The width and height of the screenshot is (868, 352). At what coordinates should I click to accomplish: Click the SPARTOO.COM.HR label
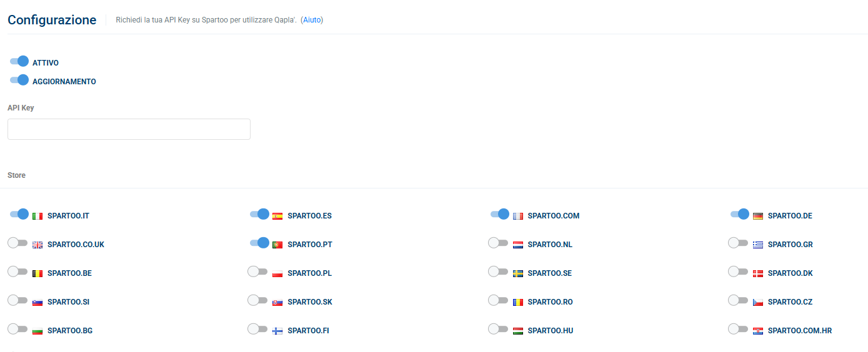point(800,331)
